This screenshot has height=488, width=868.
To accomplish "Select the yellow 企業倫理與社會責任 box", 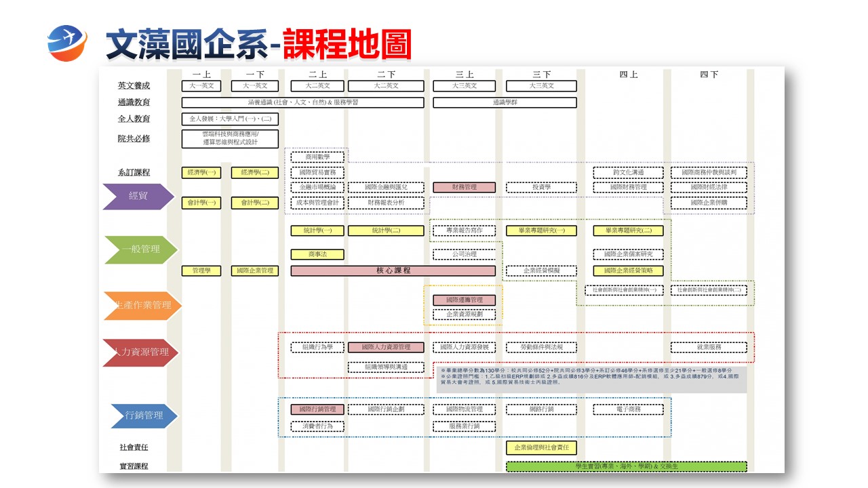I will click(x=540, y=447).
